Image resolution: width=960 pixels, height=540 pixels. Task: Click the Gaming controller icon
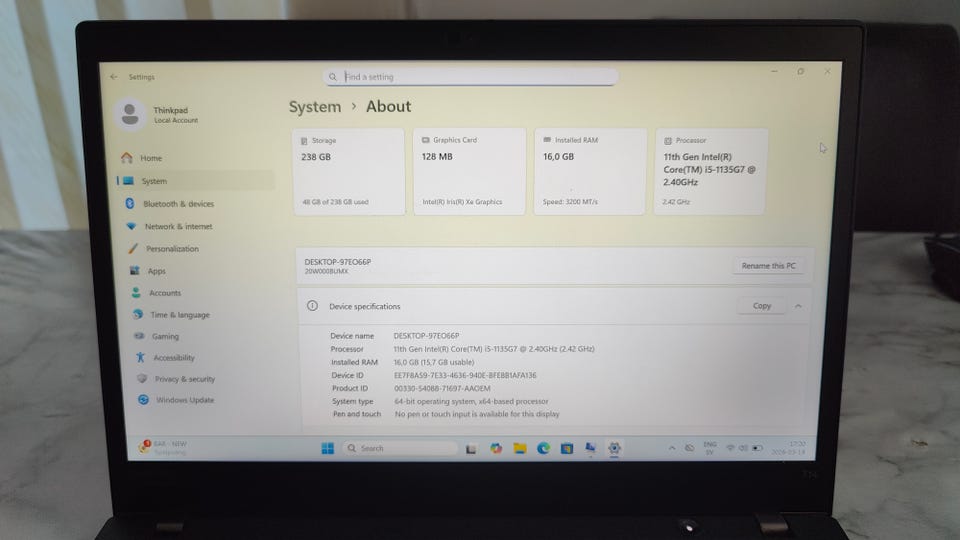pos(139,336)
